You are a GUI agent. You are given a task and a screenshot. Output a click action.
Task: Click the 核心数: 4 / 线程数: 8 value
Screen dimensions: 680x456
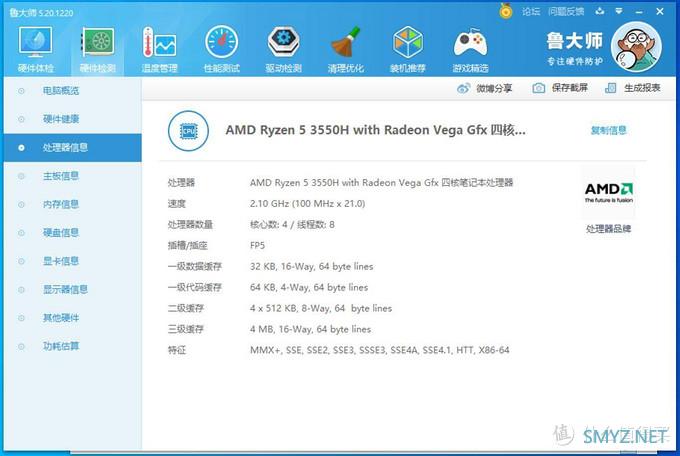[x=292, y=225]
